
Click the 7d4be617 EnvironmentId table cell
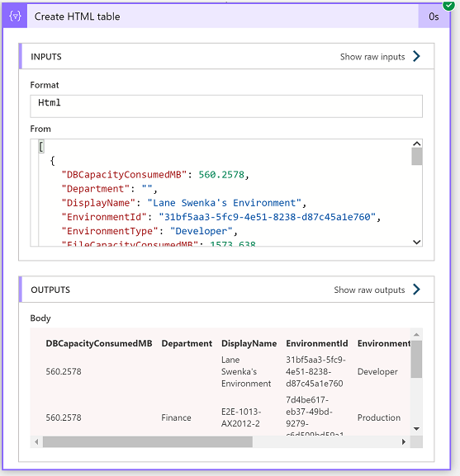pyautogui.click(x=315, y=416)
